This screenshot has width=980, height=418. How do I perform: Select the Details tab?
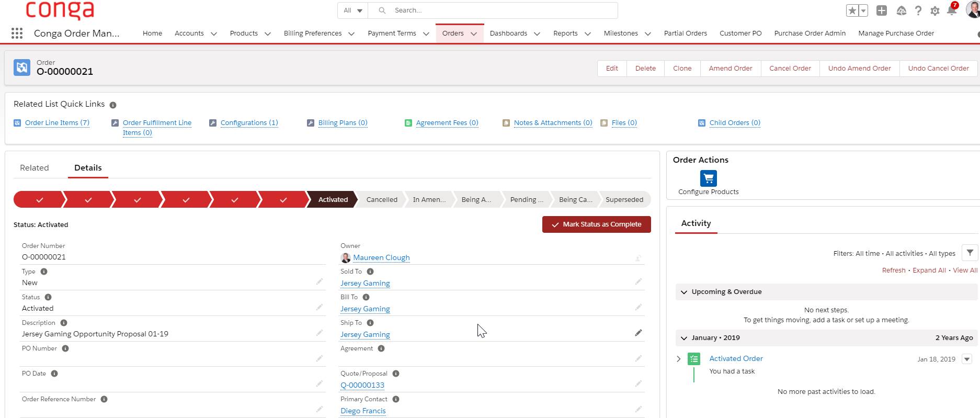(x=88, y=168)
